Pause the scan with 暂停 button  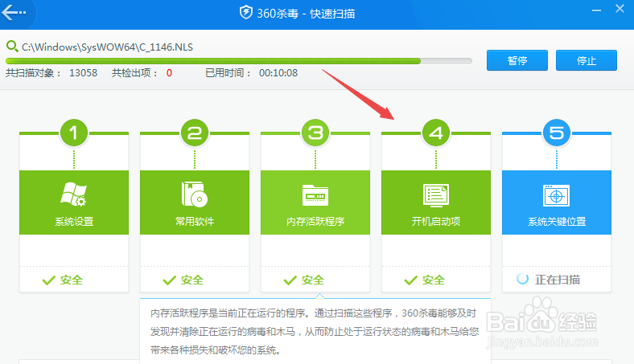click(517, 60)
